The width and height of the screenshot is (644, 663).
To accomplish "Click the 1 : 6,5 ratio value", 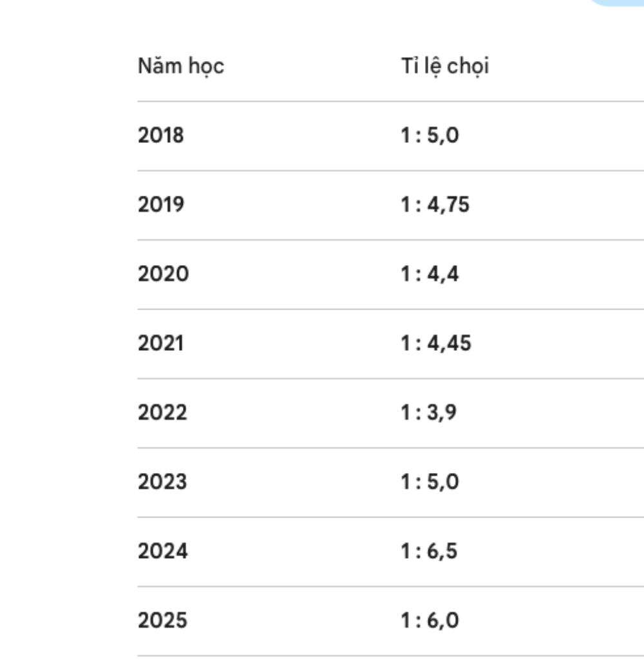I will (x=429, y=552).
